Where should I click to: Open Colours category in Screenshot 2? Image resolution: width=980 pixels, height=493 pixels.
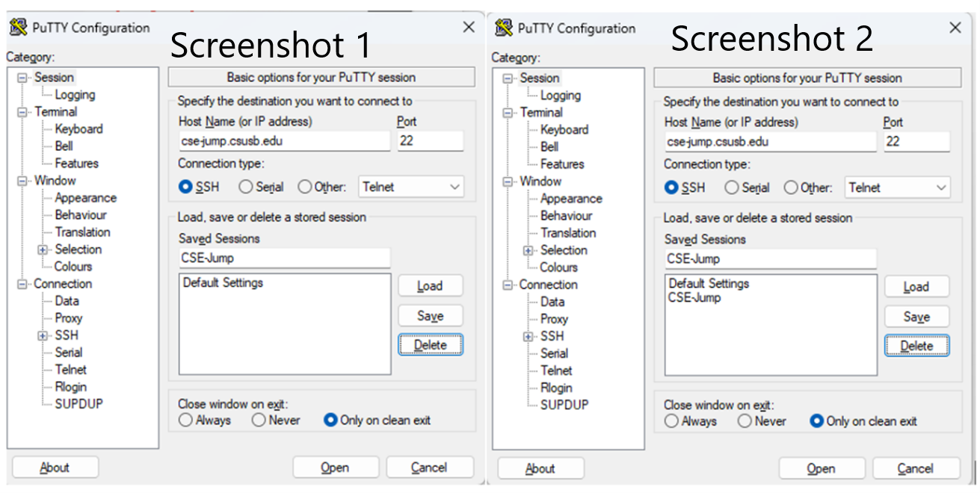tap(558, 267)
